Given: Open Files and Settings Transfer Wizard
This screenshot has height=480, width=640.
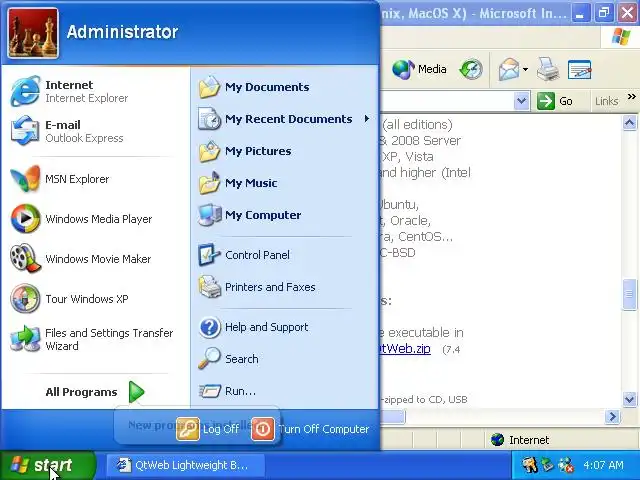Looking at the screenshot, I should click(x=95, y=339).
